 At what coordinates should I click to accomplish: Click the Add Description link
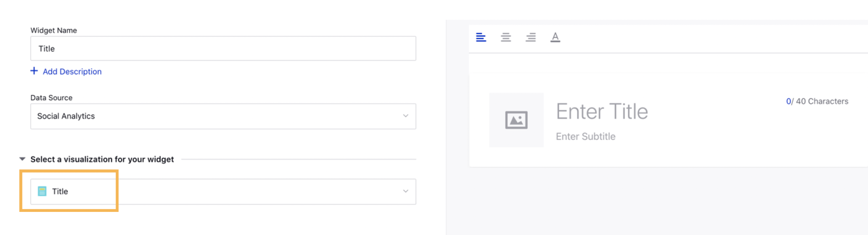click(x=72, y=71)
